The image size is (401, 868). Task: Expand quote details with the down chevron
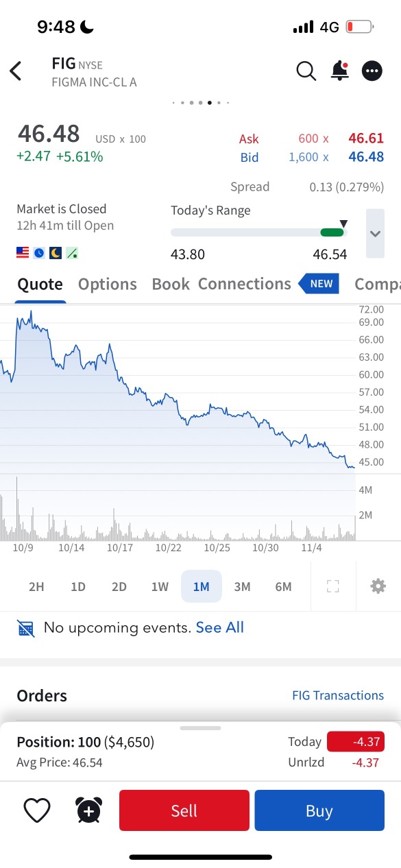[375, 234]
